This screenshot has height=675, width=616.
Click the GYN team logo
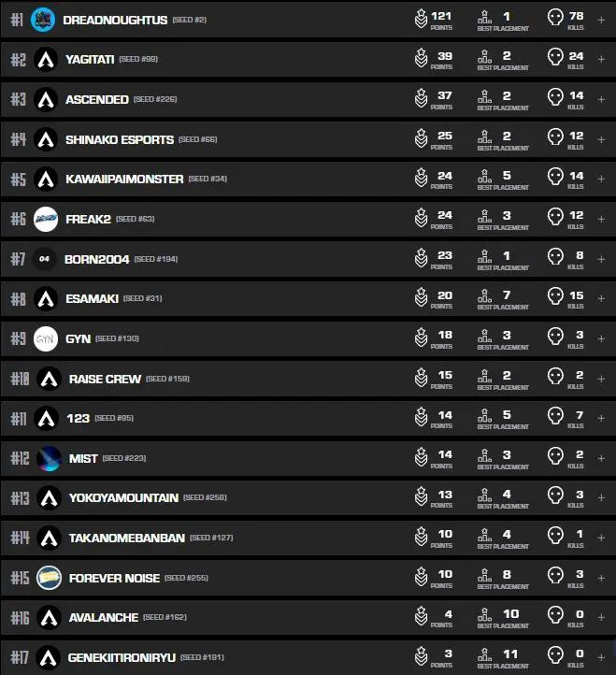46,338
